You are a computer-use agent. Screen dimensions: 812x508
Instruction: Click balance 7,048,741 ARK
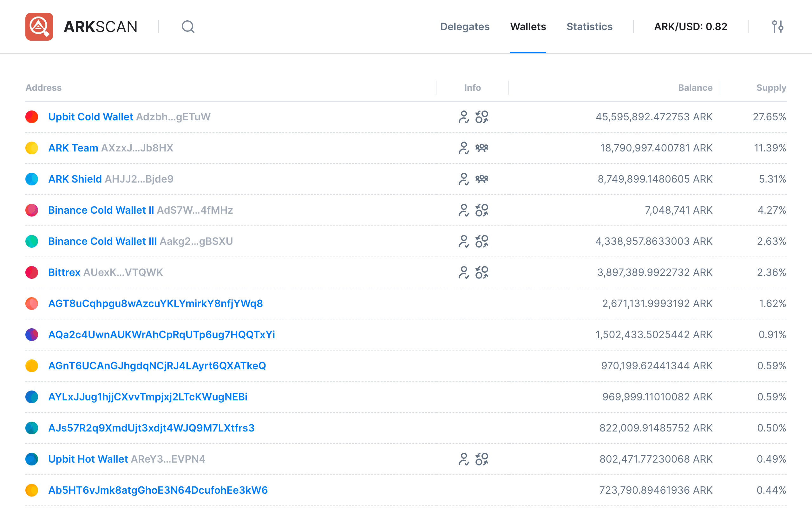678,210
